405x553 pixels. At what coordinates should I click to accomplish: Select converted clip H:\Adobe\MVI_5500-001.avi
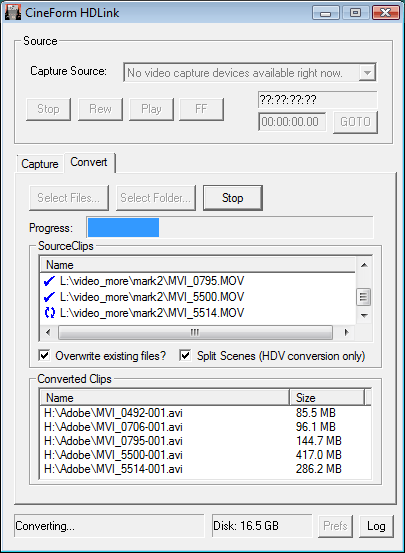point(113,455)
